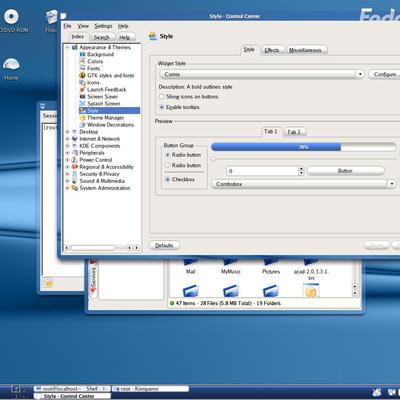This screenshot has height=400, width=400.
Task: Click the Background item icon in tree
Action: [x=83, y=54]
